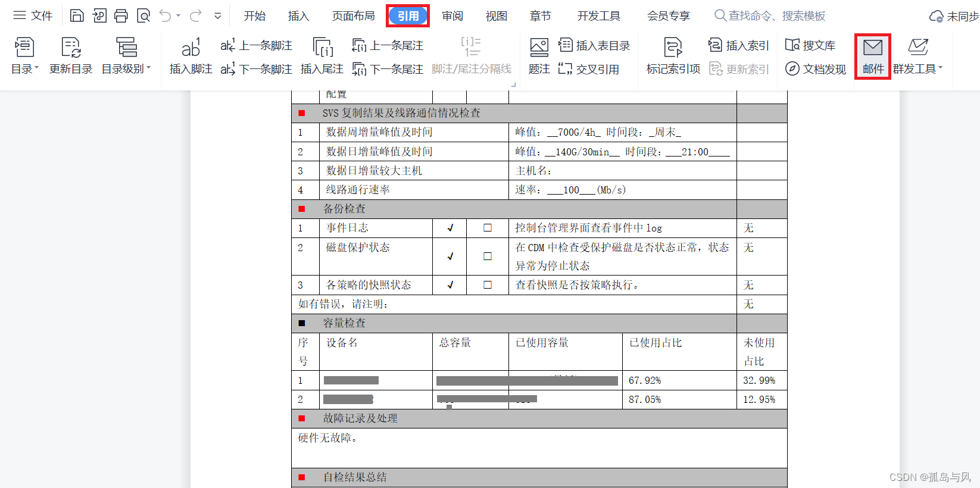Screen dimensions: 980x488
Task: Switch to the 插入 tab
Action: (298, 16)
